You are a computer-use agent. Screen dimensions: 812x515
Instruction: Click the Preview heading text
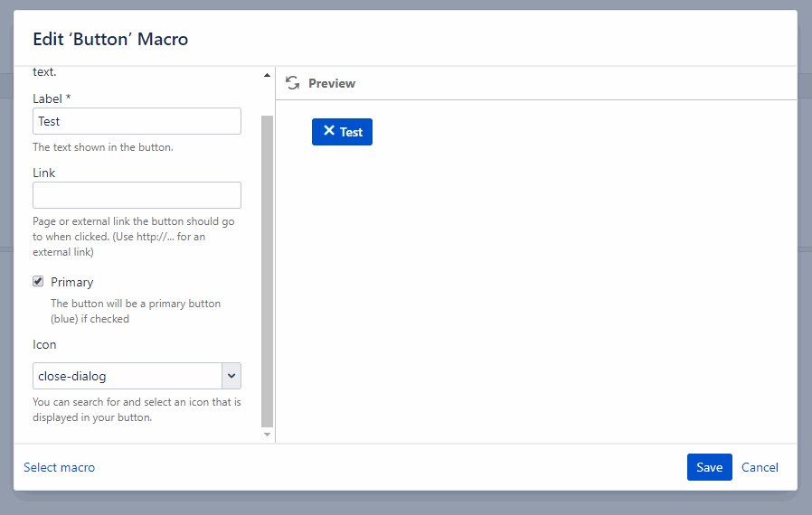coord(332,83)
